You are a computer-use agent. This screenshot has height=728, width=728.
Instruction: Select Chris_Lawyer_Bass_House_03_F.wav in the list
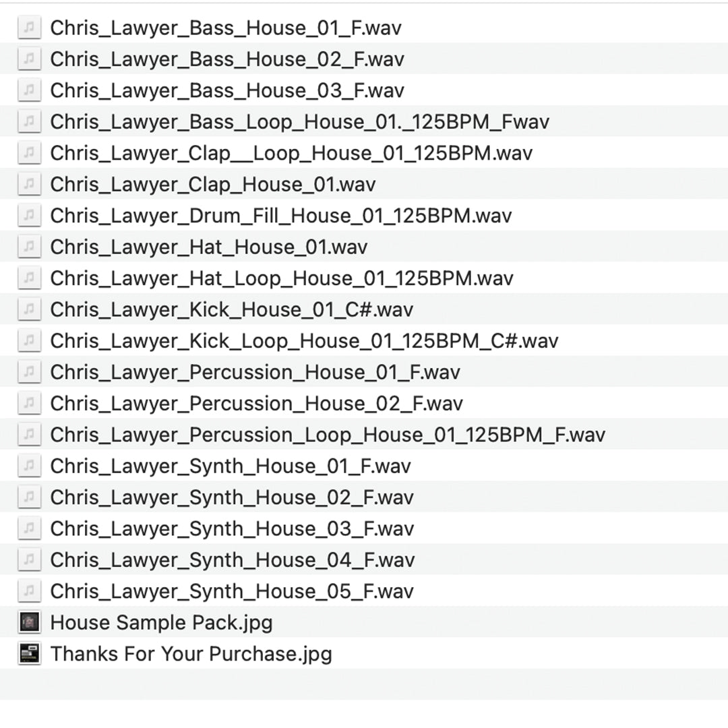[x=226, y=90]
